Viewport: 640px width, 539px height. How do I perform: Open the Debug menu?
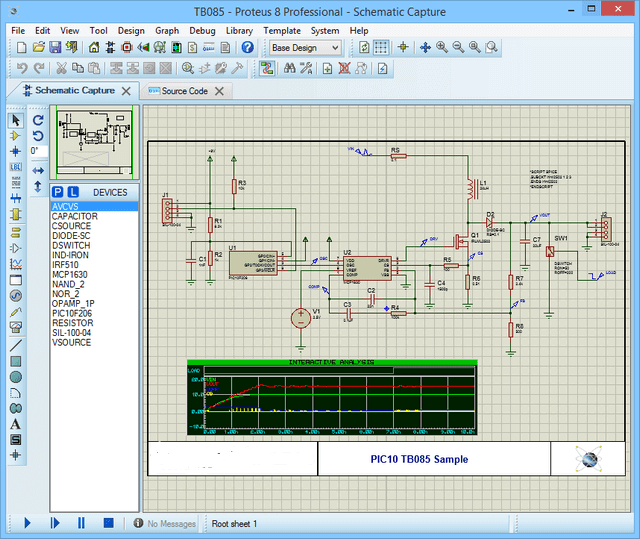point(202,30)
